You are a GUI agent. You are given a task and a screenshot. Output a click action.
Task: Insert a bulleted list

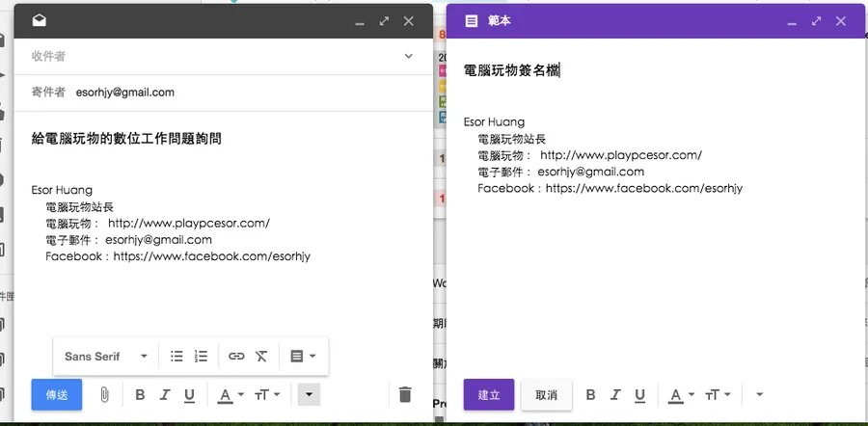pyautogui.click(x=176, y=357)
